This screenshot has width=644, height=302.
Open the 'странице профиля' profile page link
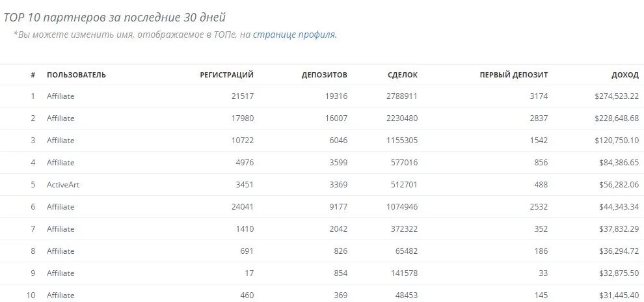294,34
